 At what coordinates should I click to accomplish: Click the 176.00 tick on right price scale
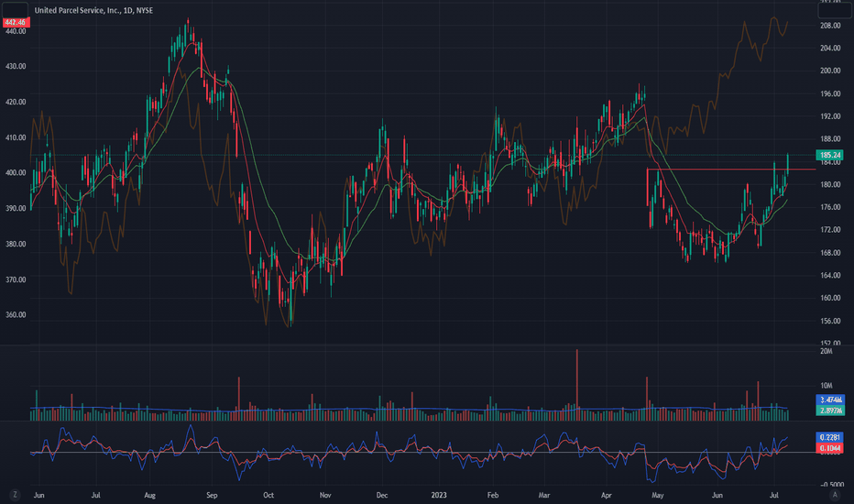click(x=830, y=208)
